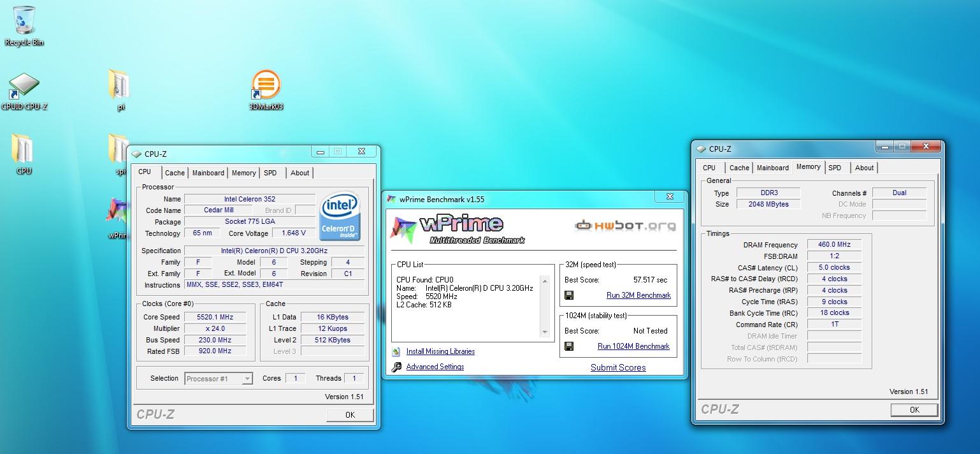Click the CAS# Latency 5.0 clocks value

click(834, 267)
